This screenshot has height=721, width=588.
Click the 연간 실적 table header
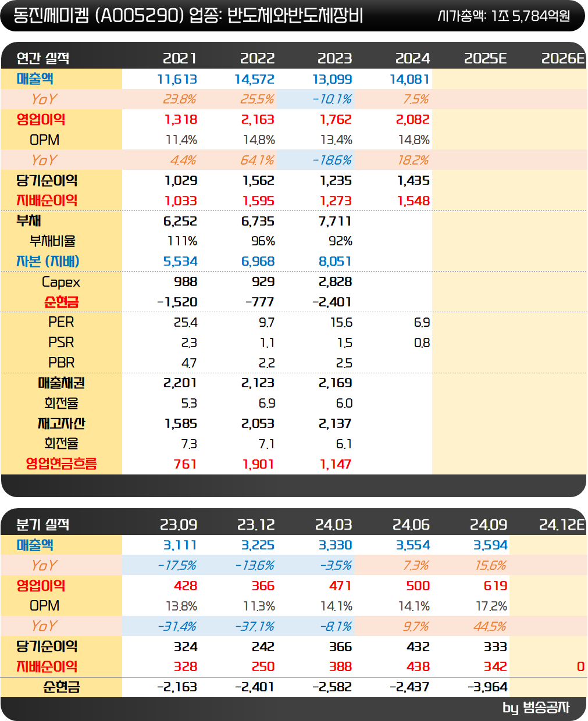tap(43, 58)
